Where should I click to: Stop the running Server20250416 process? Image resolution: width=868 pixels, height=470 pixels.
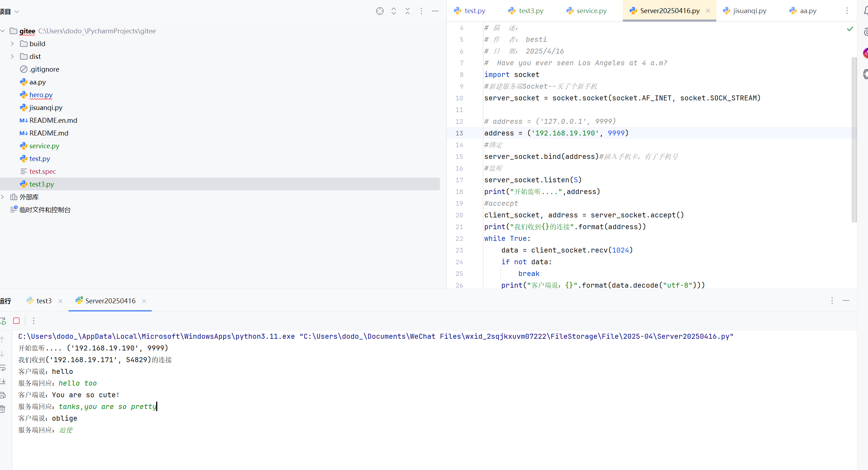click(16, 321)
